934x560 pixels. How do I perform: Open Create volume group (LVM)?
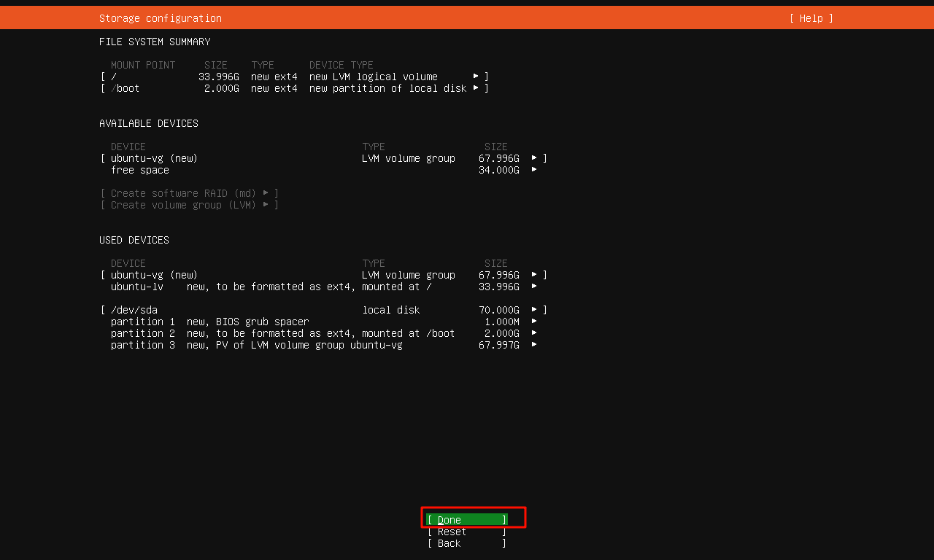(189, 205)
